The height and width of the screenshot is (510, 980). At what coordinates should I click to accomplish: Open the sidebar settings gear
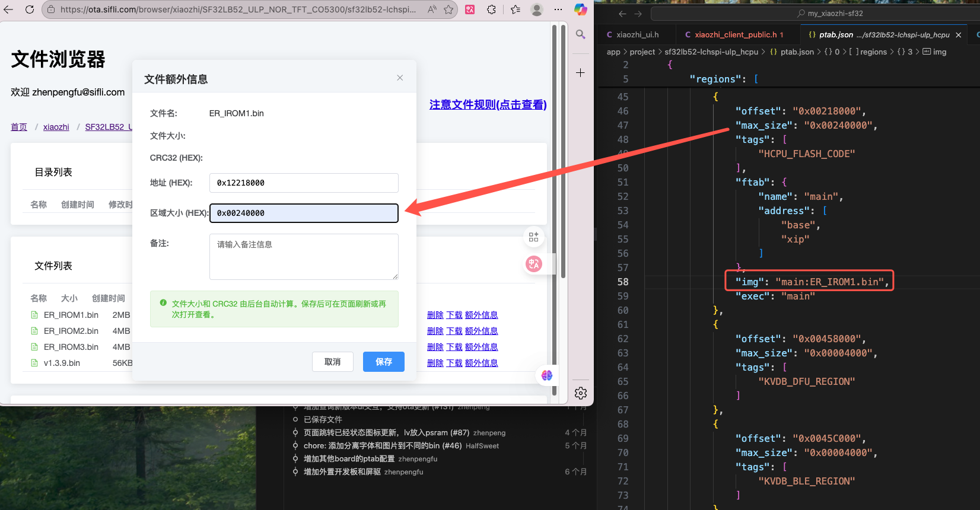[x=581, y=393]
